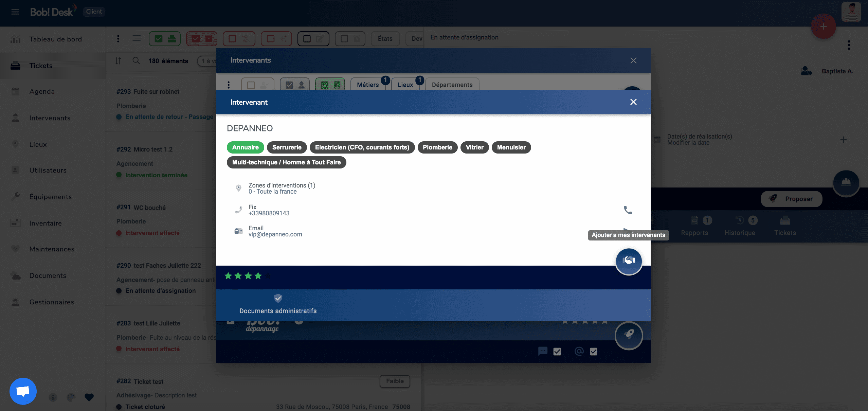868x411 pixels.
Task: Click the Annuaire green tag
Action: [245, 147]
